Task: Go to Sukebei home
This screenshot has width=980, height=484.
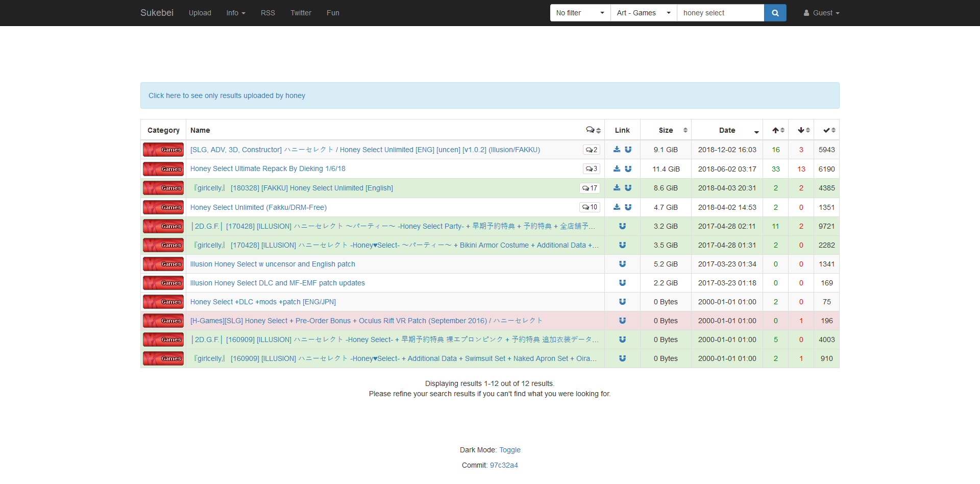Action: coord(157,13)
